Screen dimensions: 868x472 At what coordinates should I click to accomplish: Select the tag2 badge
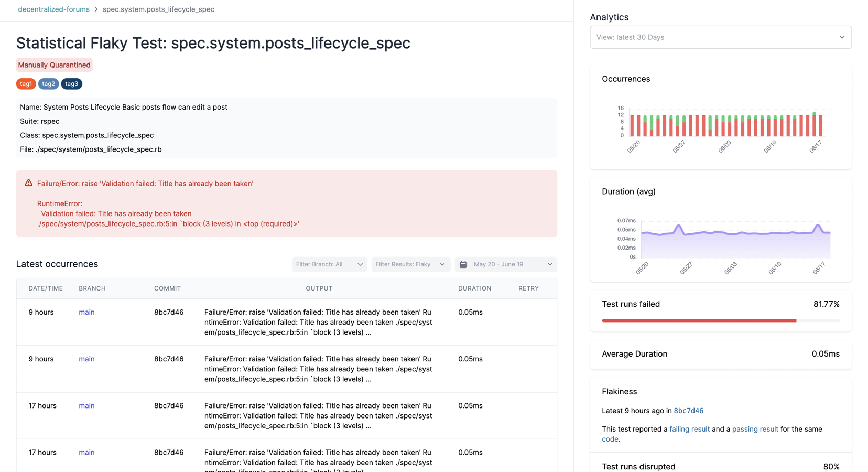pyautogui.click(x=48, y=84)
